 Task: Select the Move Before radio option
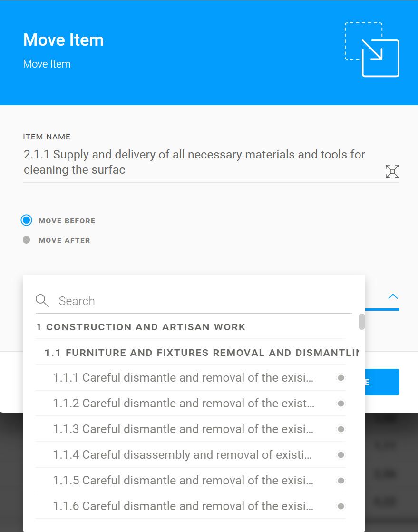click(x=27, y=220)
